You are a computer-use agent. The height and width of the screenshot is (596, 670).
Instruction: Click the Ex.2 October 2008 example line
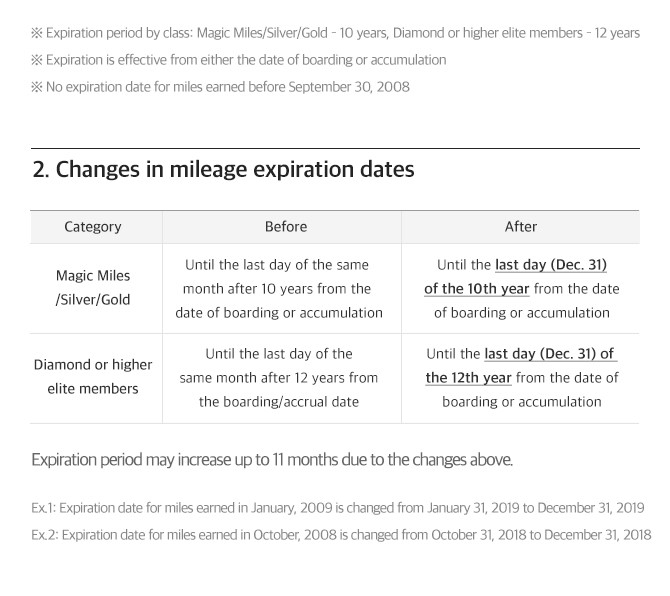pos(341,534)
